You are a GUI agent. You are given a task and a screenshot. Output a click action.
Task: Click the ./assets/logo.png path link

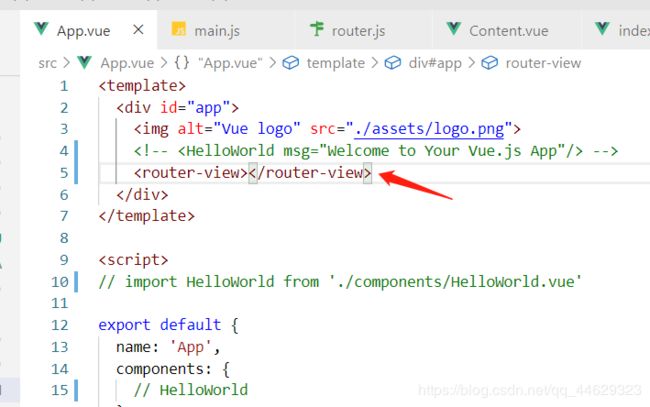429,129
